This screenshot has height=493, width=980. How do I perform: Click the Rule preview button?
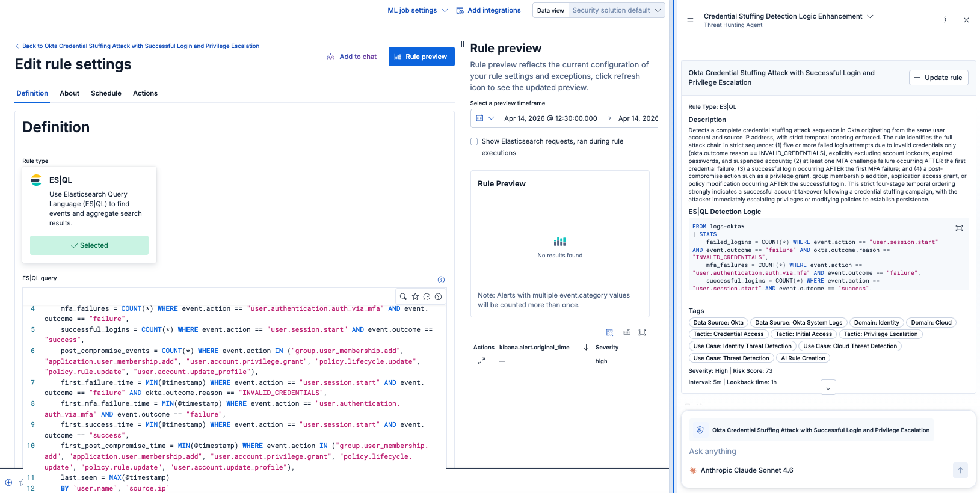[421, 57]
